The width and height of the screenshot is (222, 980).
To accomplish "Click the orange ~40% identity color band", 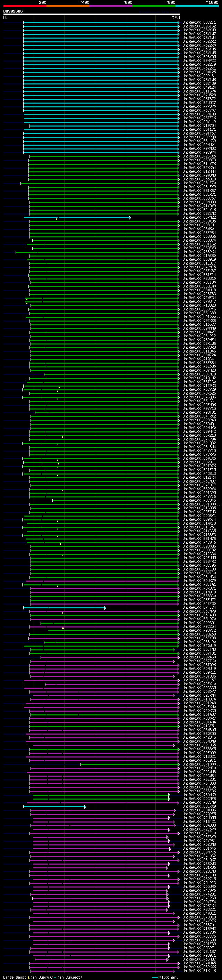I will tap(68, 6).
